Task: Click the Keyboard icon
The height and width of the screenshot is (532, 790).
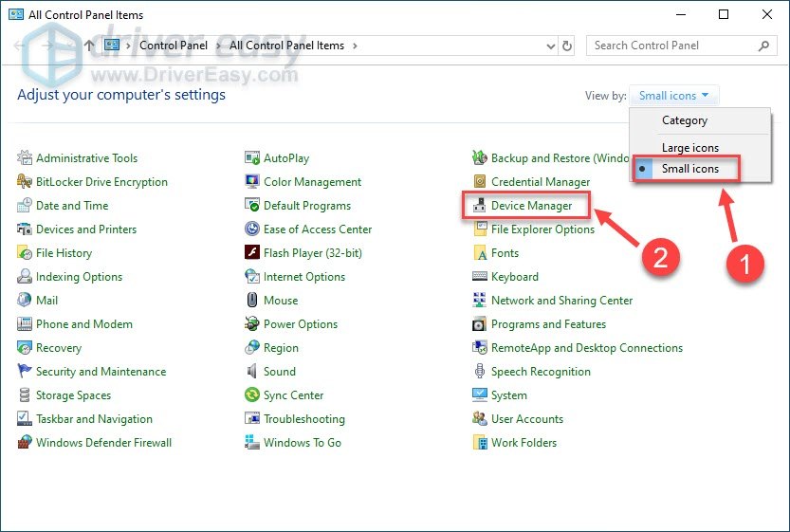Action: point(480,276)
